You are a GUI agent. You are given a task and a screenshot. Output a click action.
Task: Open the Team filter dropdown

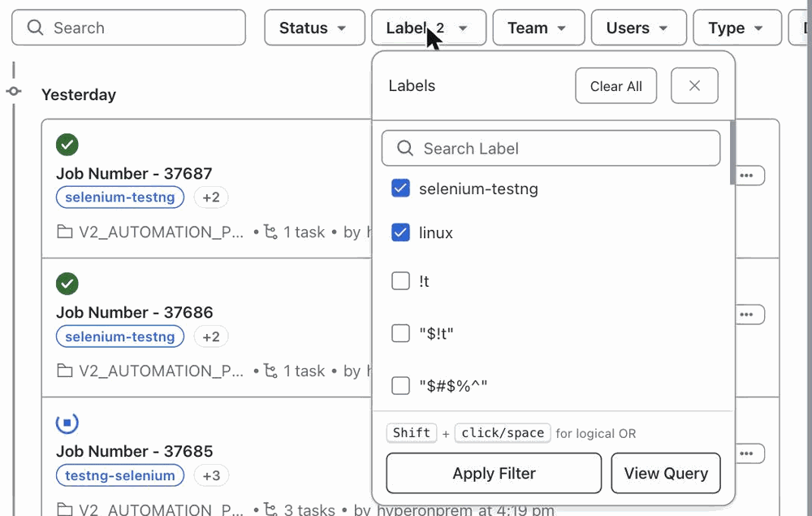(x=538, y=28)
